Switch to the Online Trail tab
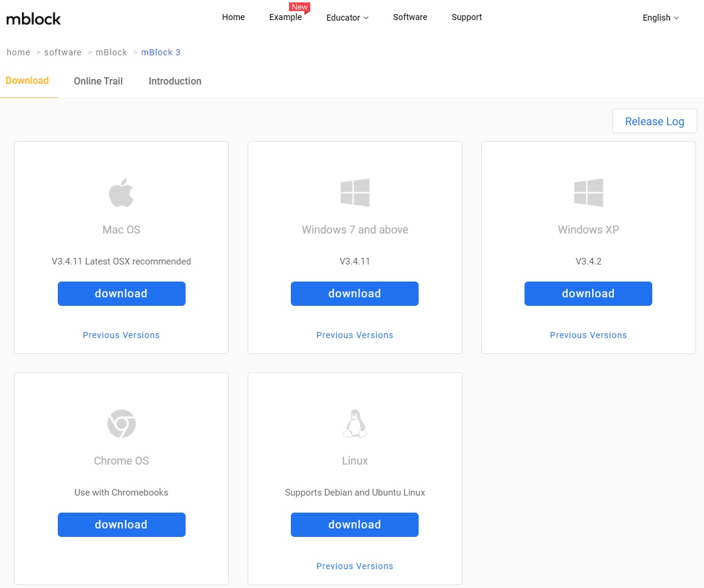Screen dimensions: 704x588 98,81
